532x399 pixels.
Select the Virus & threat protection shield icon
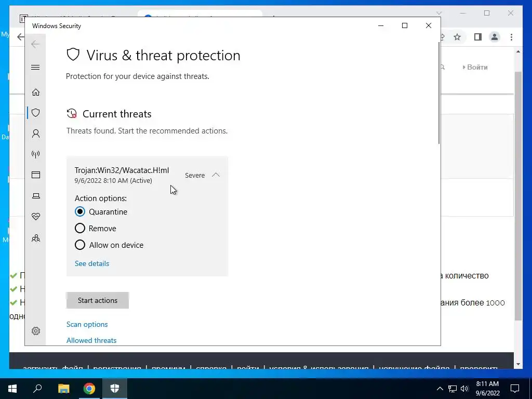tap(36, 113)
